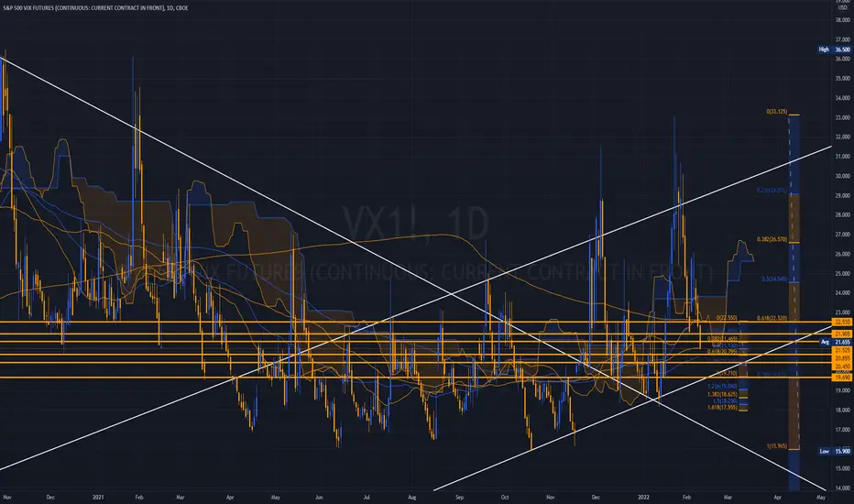The image size is (854, 504).
Task: Select the Fibonacci label 1(15.965)
Action: coord(776,446)
